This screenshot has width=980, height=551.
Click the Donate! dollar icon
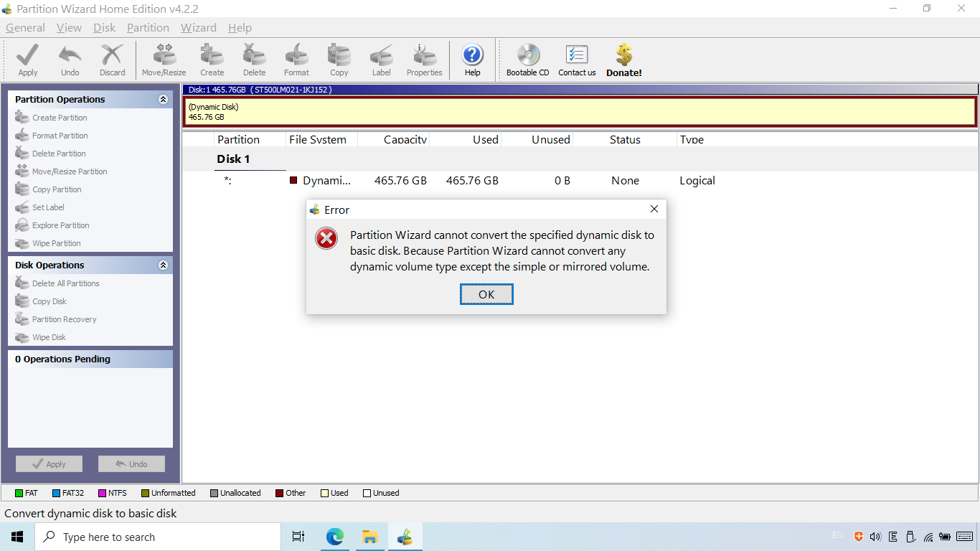click(x=624, y=60)
